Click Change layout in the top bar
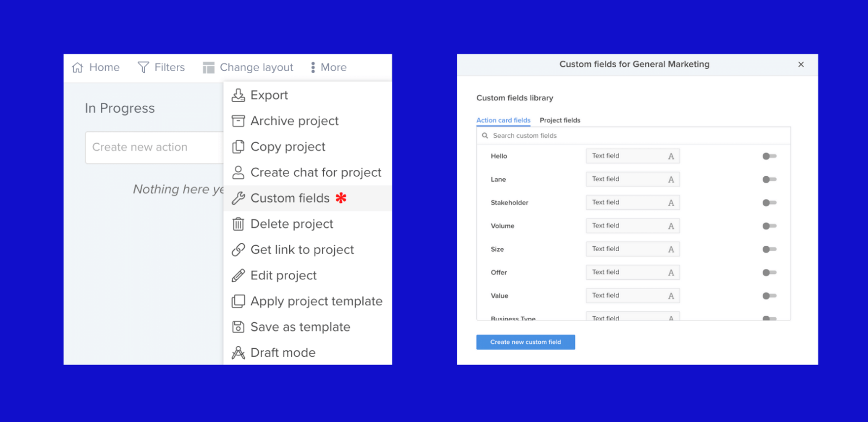 tap(248, 67)
